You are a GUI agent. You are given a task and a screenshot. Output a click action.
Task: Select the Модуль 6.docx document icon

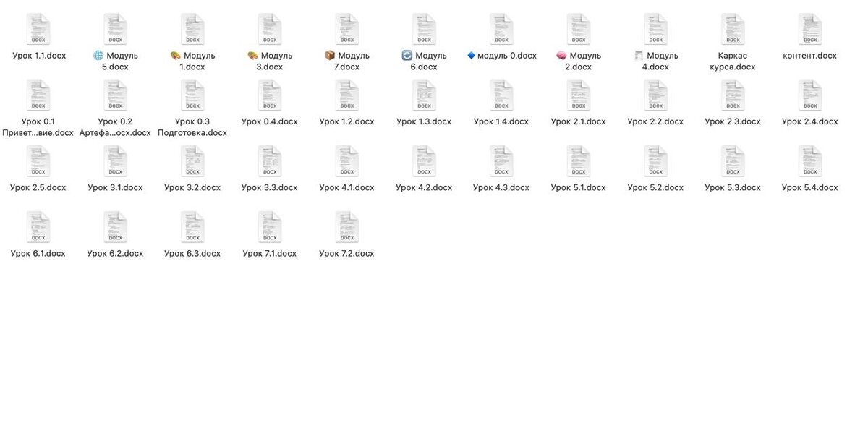(x=425, y=29)
